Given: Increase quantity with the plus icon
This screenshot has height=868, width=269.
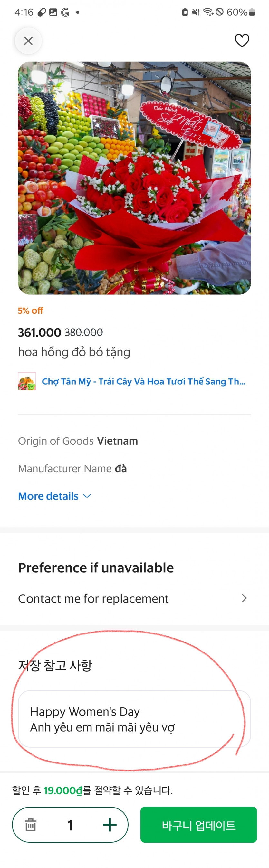Looking at the screenshot, I should tap(110, 825).
